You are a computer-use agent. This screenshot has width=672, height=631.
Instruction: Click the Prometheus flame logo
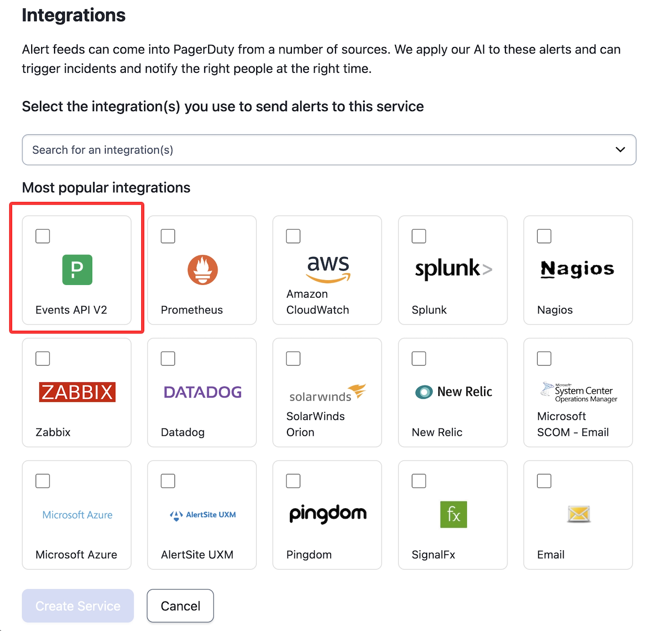pos(203,270)
